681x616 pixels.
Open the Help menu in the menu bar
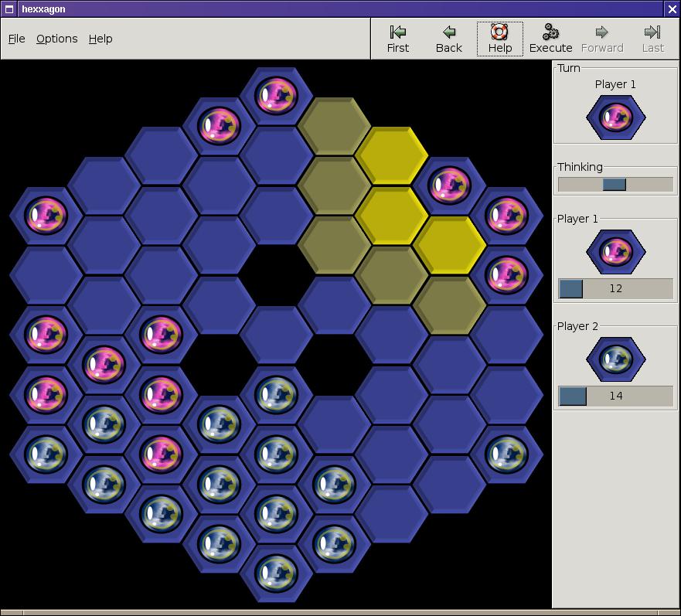[100, 39]
